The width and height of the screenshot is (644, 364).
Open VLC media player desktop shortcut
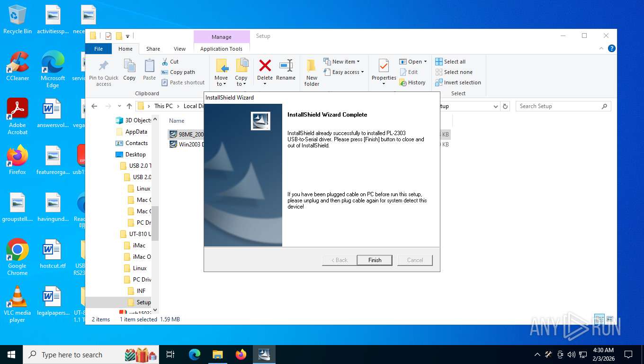pos(18,304)
